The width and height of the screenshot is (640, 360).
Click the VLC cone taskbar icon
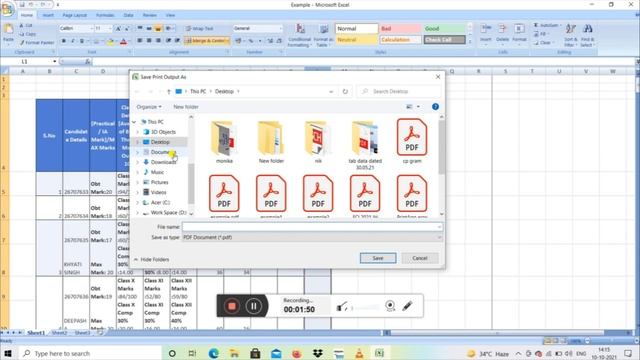(359, 353)
